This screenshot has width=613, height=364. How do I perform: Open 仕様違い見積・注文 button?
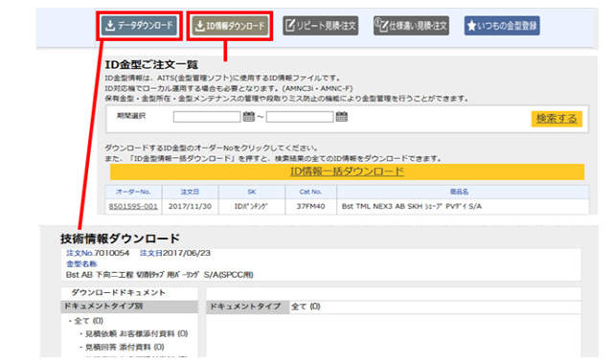(411, 26)
